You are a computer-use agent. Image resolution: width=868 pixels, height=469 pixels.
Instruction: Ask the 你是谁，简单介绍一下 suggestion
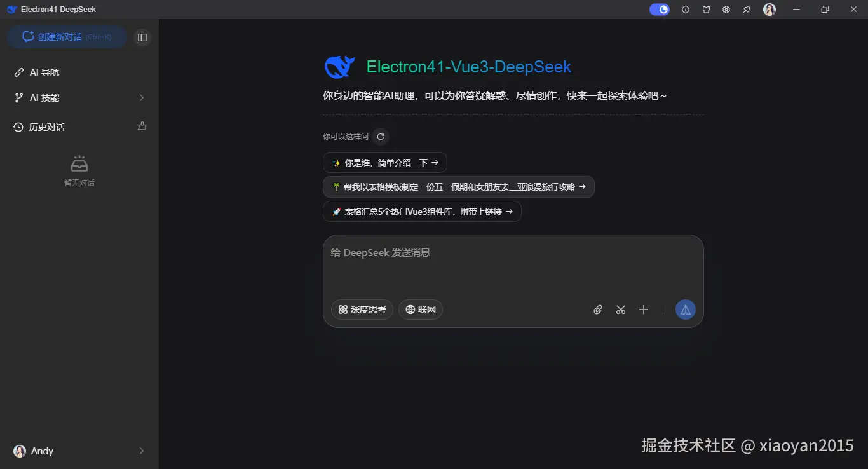point(384,162)
